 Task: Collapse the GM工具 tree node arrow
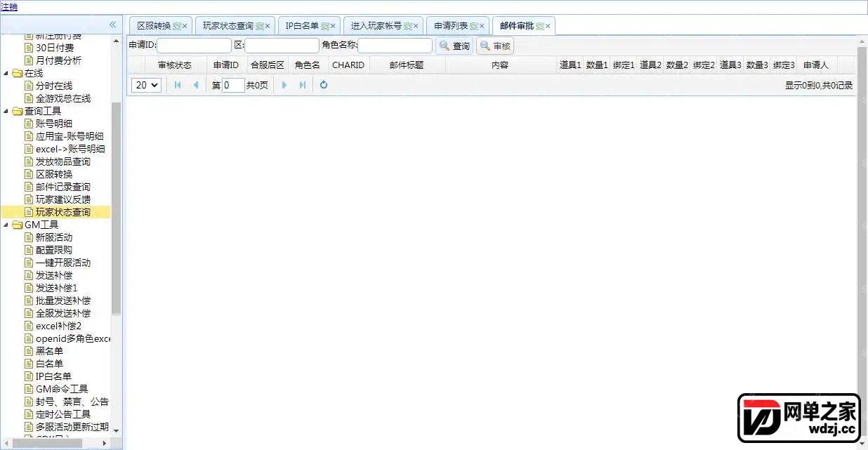pos(6,225)
